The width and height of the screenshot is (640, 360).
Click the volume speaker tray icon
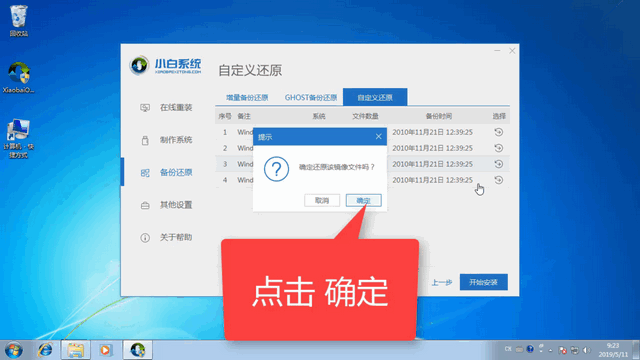[x=587, y=350]
